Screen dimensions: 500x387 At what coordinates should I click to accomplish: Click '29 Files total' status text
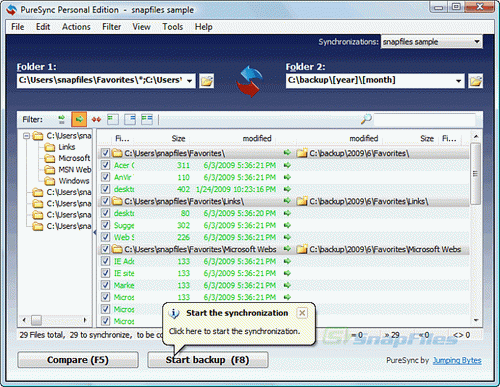tap(41, 335)
